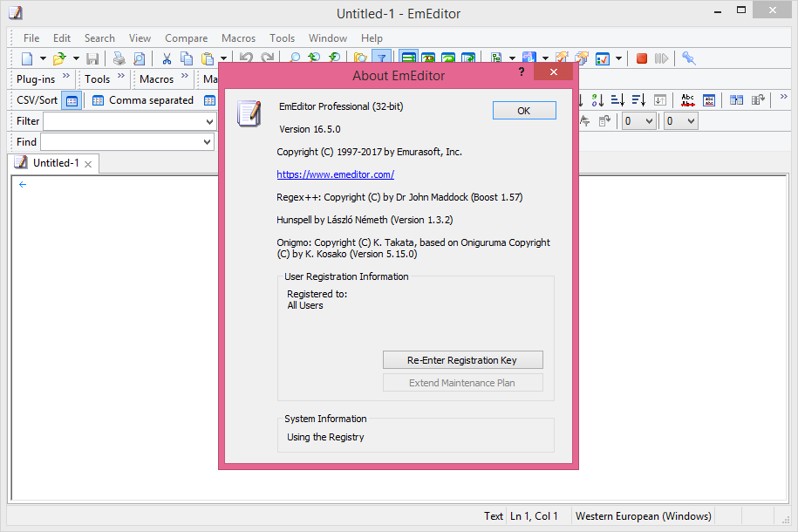Click the Save floppy disk icon
Screen dimensions: 798x532
point(92,59)
